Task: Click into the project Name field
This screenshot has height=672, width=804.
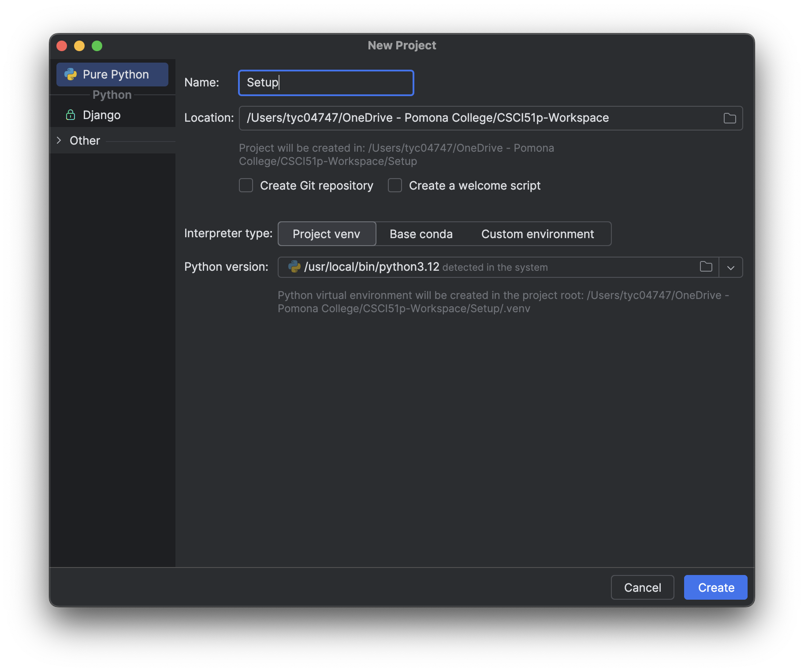Action: [x=326, y=83]
